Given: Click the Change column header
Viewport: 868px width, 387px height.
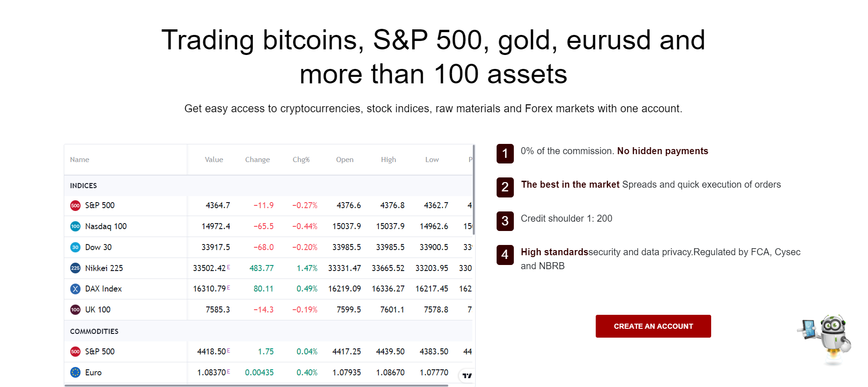Looking at the screenshot, I should (257, 160).
